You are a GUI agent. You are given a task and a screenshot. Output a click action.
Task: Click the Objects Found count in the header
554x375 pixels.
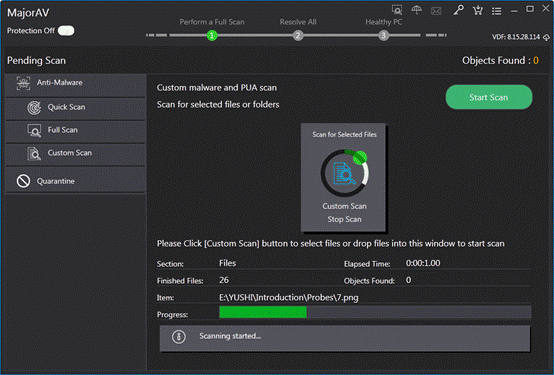[536, 60]
